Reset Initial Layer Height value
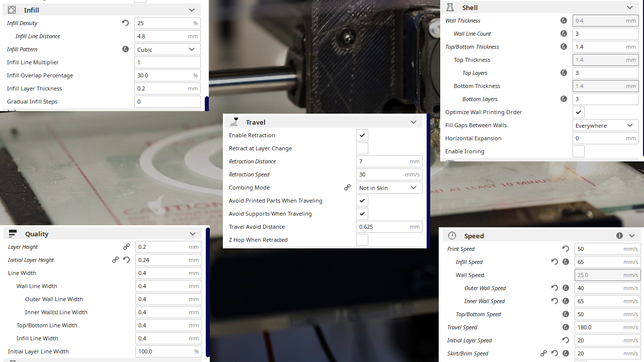 click(126, 260)
